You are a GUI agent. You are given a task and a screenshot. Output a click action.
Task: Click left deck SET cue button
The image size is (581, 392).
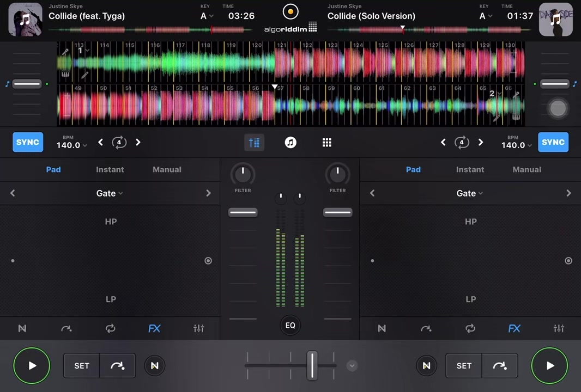(x=82, y=366)
